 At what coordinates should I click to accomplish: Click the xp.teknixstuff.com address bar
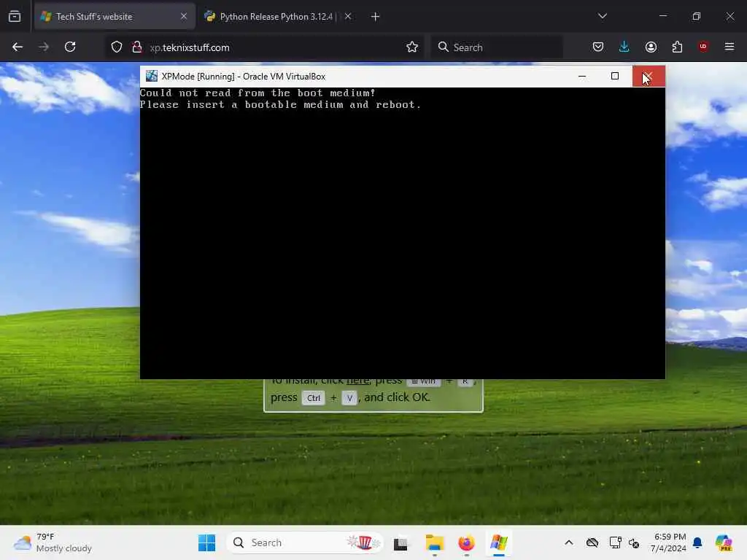264,47
